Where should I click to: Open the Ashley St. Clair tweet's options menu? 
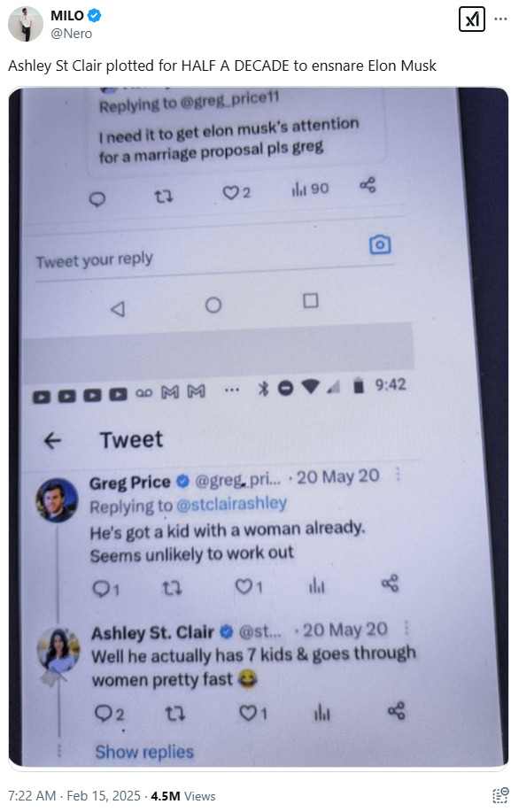(406, 628)
